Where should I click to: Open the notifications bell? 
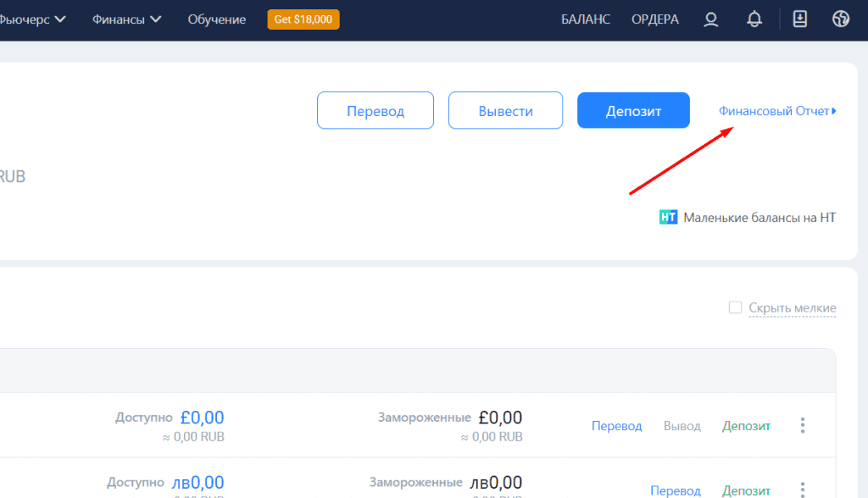pos(754,19)
